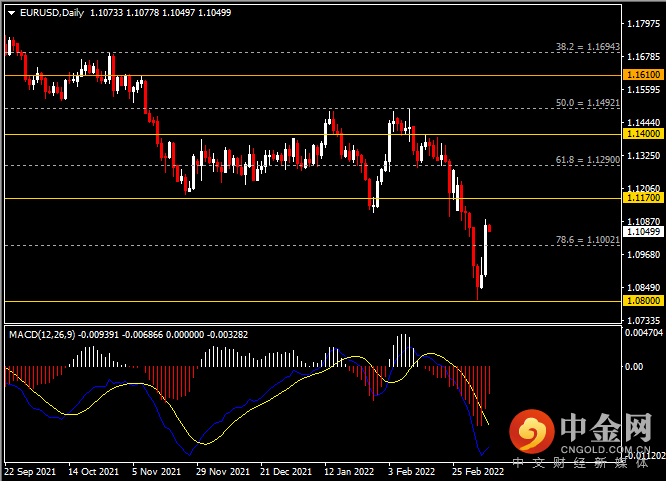Open the chart menu triangle beside EURUSD
The width and height of the screenshot is (666, 481).
click(x=11, y=11)
